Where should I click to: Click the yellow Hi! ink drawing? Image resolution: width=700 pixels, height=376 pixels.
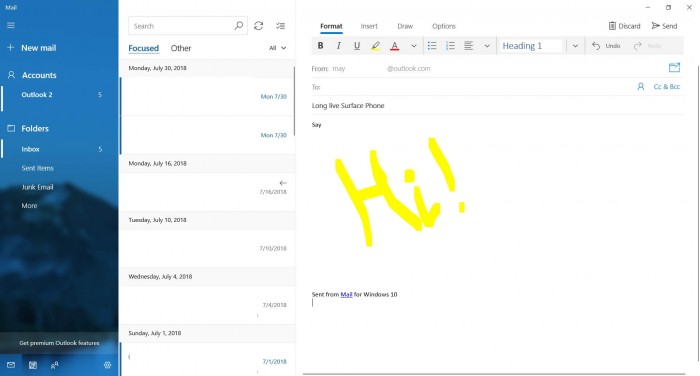tap(400, 192)
